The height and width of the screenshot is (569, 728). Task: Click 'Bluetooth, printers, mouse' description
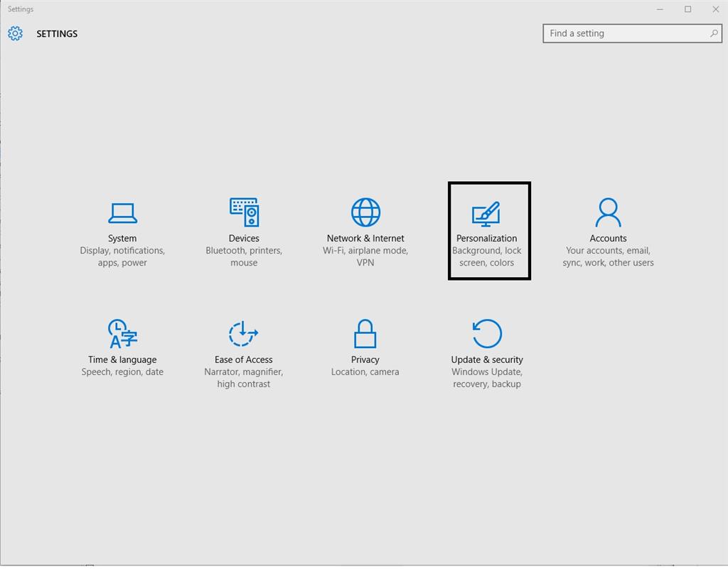pos(245,256)
